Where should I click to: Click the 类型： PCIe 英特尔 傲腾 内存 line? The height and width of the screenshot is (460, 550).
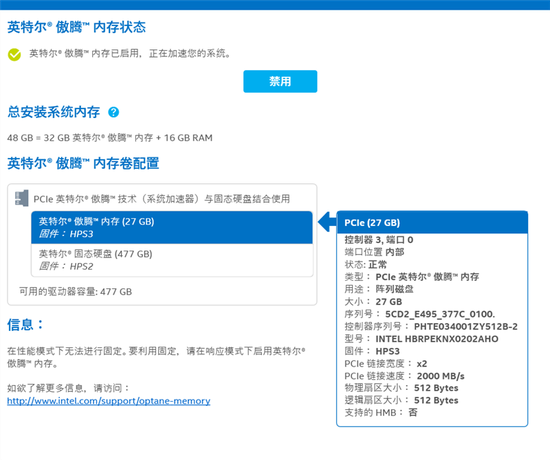pyautogui.click(x=412, y=277)
